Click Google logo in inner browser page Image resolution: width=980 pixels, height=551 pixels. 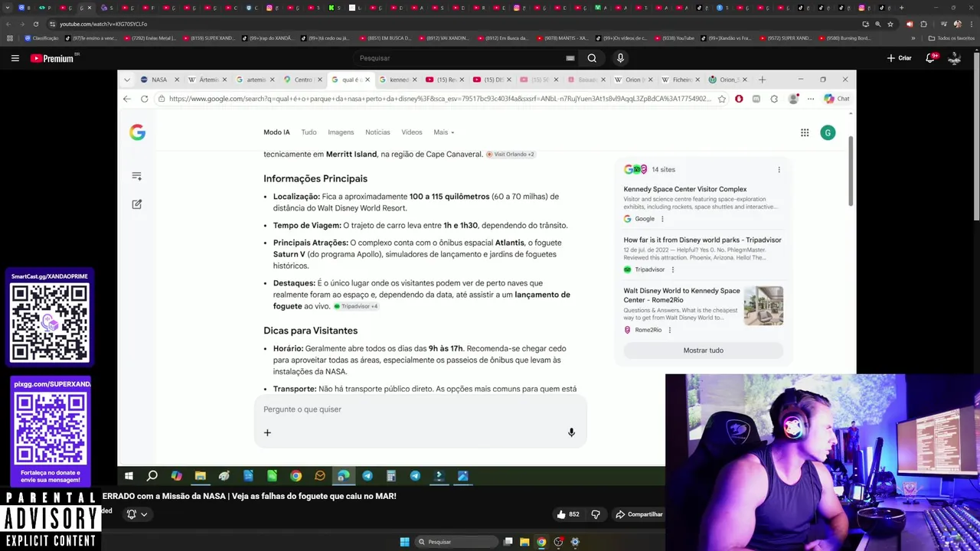coord(137,132)
